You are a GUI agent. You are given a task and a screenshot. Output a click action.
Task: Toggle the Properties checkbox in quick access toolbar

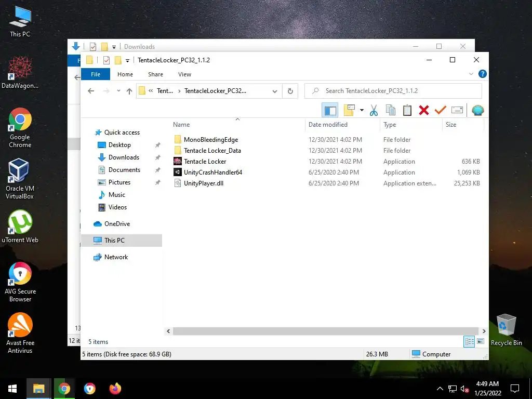106,60
